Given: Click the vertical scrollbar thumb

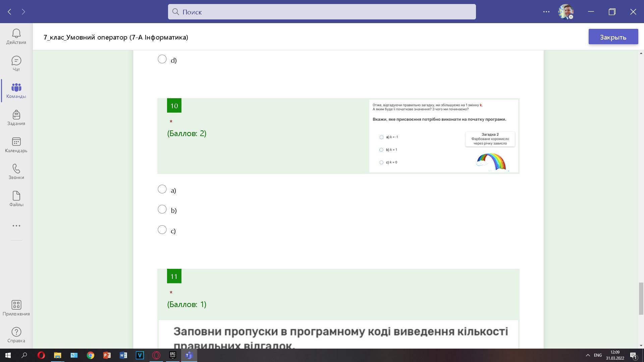Looking at the screenshot, I should [641, 298].
